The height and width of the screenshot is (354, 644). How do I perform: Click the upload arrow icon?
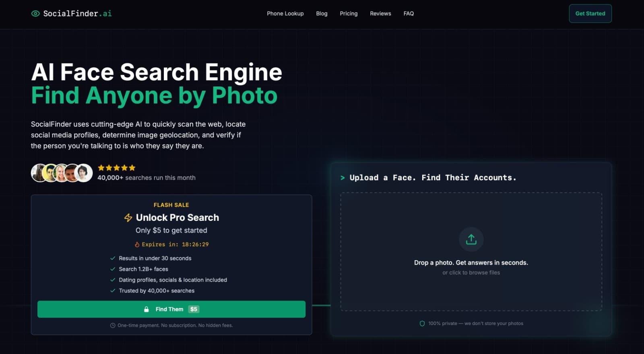tap(471, 239)
